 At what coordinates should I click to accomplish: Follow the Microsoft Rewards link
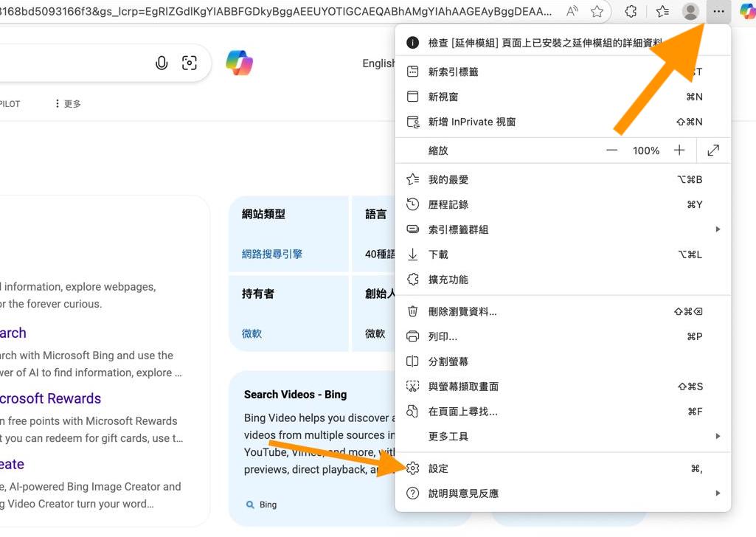[x=50, y=398]
